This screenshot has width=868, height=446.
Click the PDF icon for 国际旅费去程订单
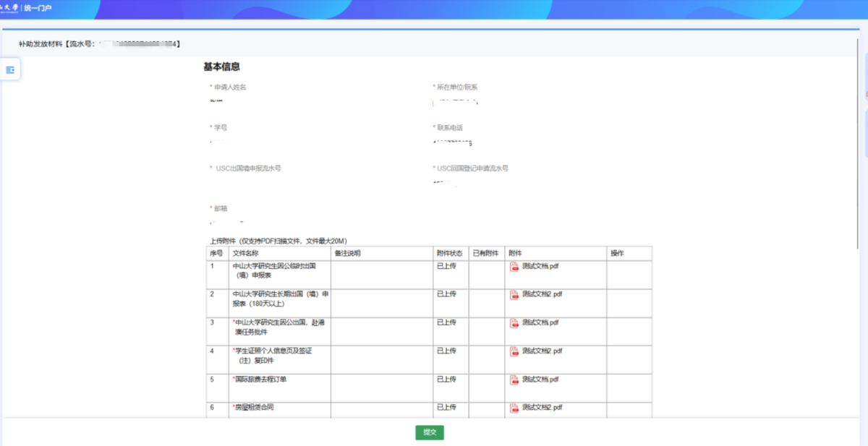coord(514,379)
